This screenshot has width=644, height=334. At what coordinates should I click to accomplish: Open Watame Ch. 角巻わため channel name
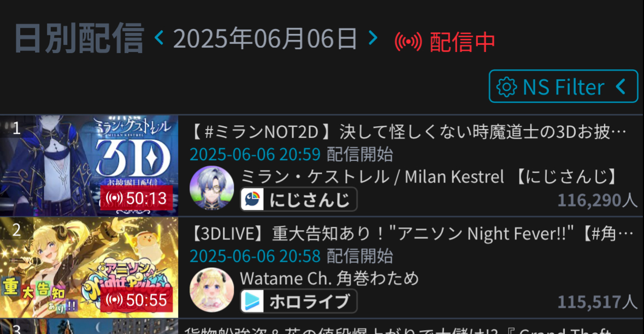[329, 278]
